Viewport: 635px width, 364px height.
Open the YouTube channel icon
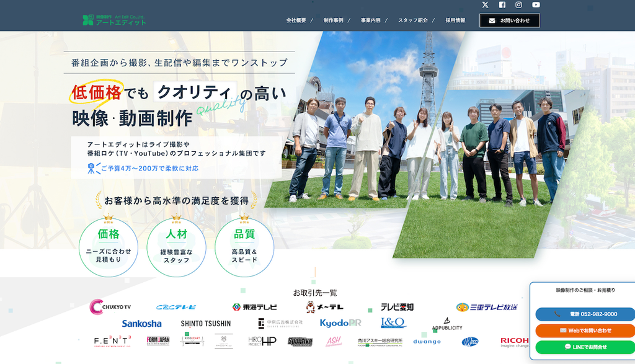(536, 5)
